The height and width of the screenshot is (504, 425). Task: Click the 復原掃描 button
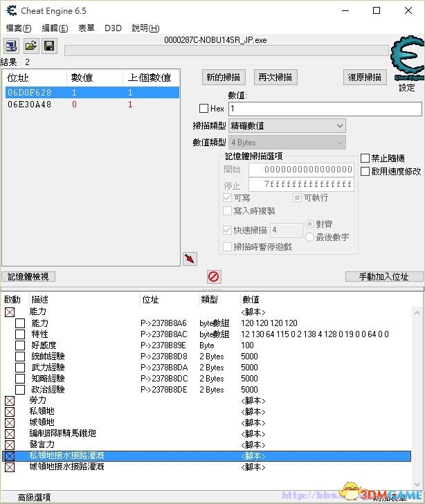click(x=365, y=77)
